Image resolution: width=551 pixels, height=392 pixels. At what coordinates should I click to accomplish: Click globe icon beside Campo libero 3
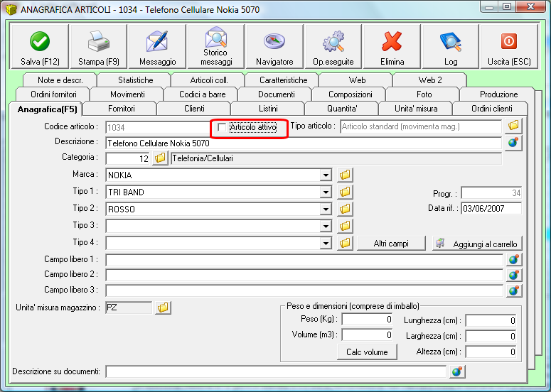coord(514,290)
